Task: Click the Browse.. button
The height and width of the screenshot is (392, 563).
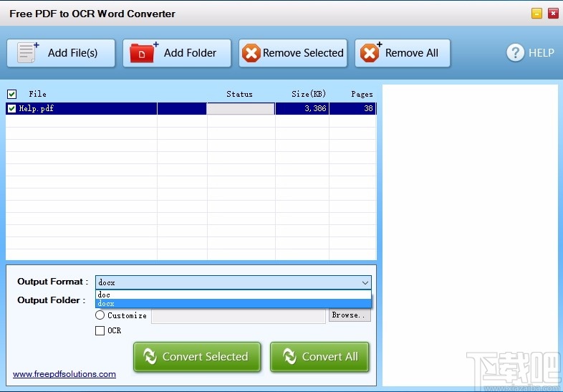Action: click(x=350, y=315)
